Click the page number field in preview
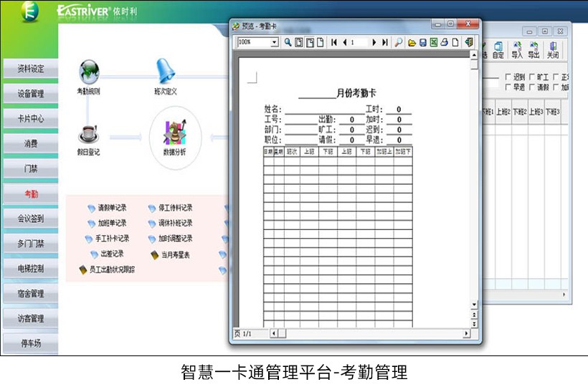This screenshot has width=588, height=387. click(x=358, y=42)
